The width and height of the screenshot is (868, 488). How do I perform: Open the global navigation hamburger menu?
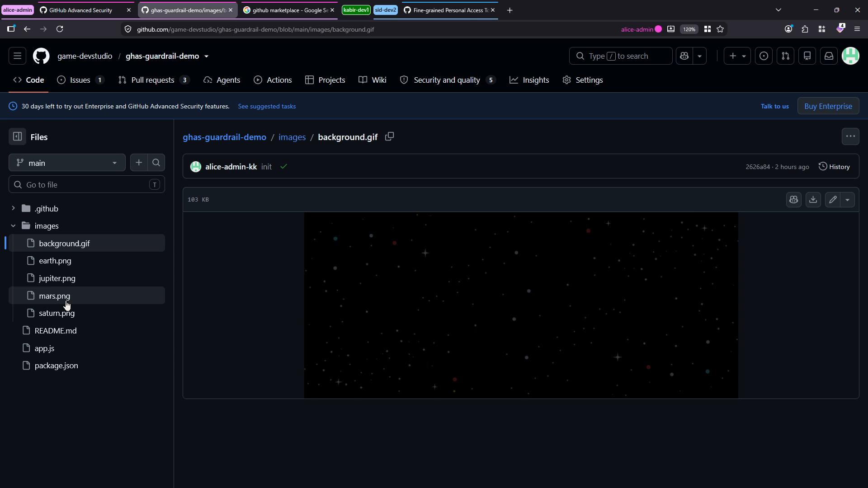[17, 56]
